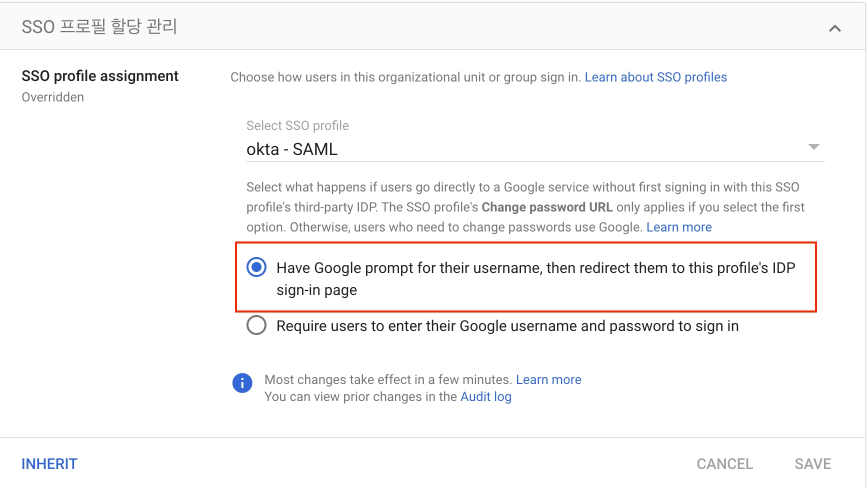Collapse the SSO 프로필 할당 관리 section chevron
The width and height of the screenshot is (868, 488).
click(834, 28)
